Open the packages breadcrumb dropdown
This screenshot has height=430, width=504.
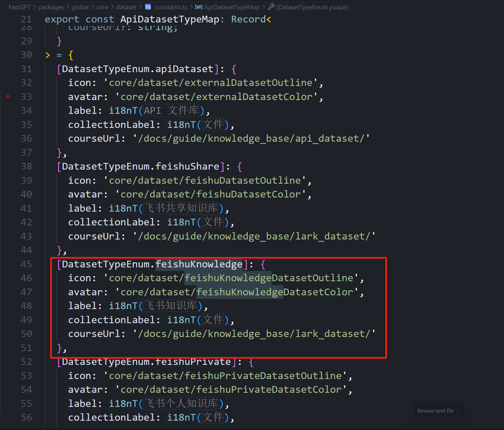point(51,7)
